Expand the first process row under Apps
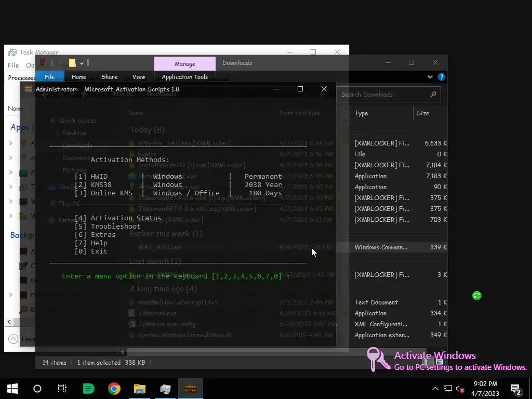 [11, 143]
